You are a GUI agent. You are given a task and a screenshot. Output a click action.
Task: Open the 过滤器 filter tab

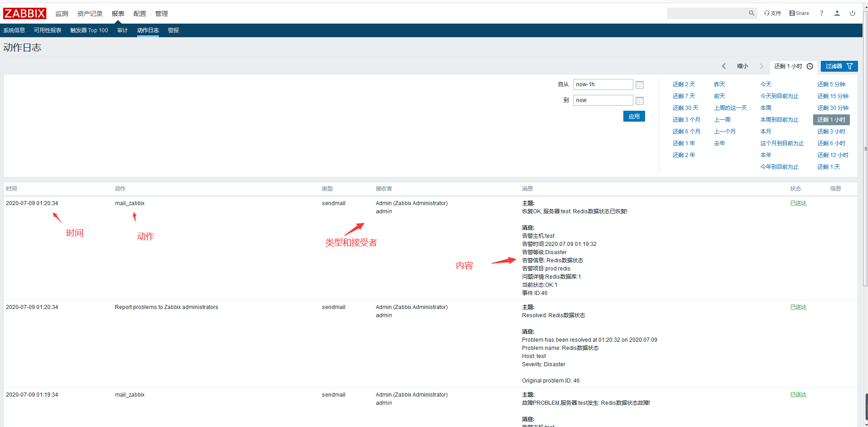coord(838,66)
